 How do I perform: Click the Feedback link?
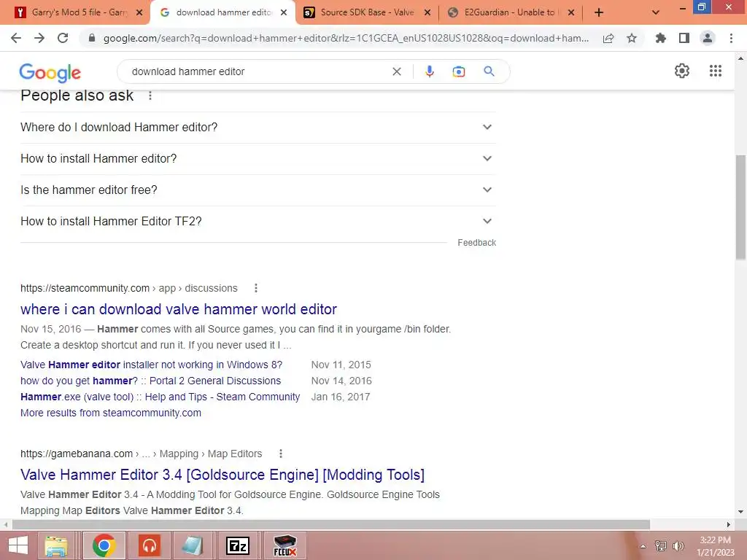[477, 243]
